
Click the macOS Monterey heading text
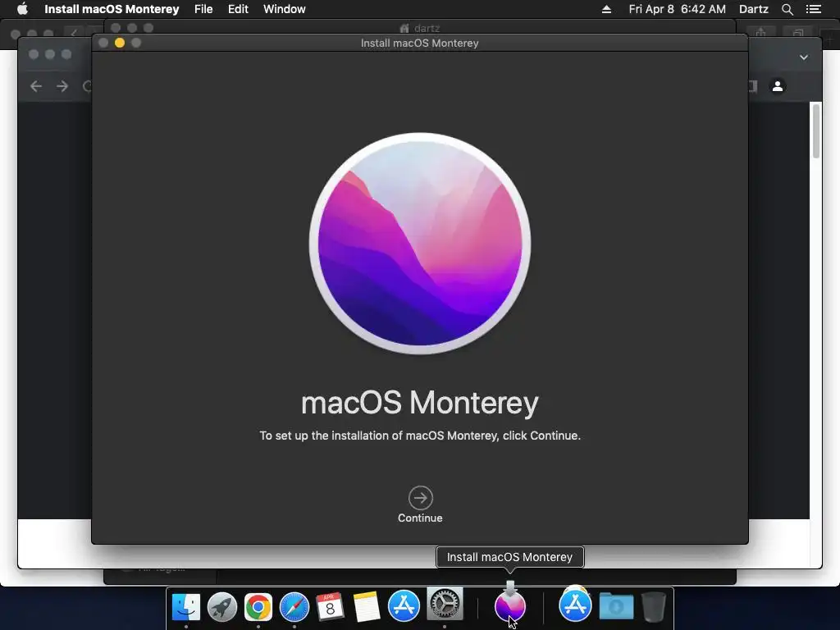coord(420,403)
